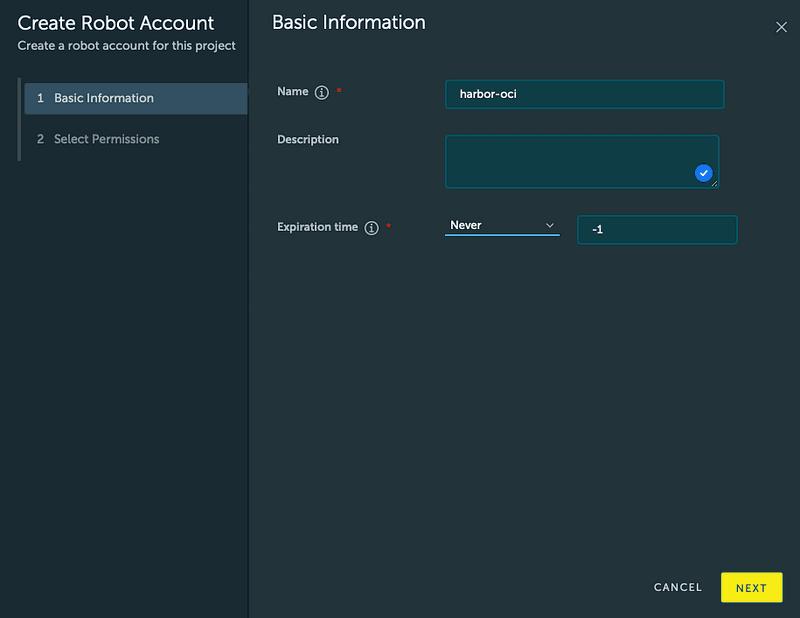This screenshot has width=800, height=618.
Task: Click the Name label
Action: [x=293, y=91]
